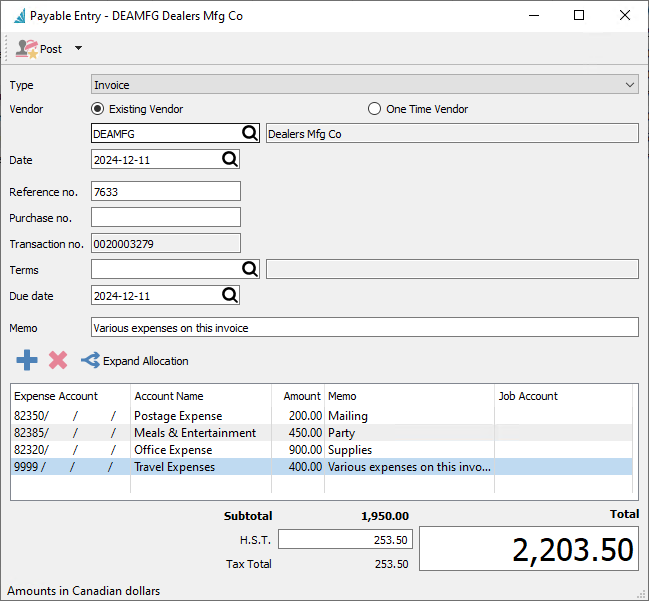This screenshot has height=601, width=649.
Task: Click the Expand Allocation button
Action: coord(135,361)
